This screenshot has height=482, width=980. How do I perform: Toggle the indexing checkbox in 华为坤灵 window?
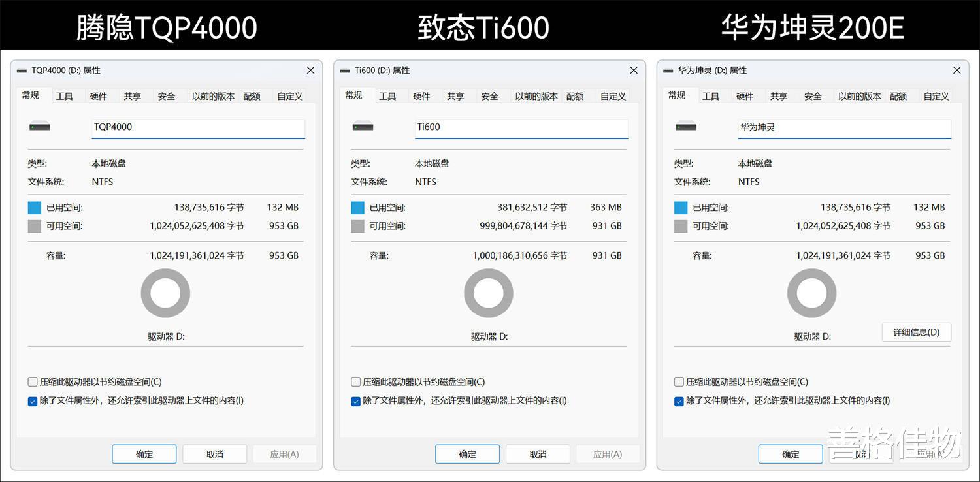tap(679, 401)
